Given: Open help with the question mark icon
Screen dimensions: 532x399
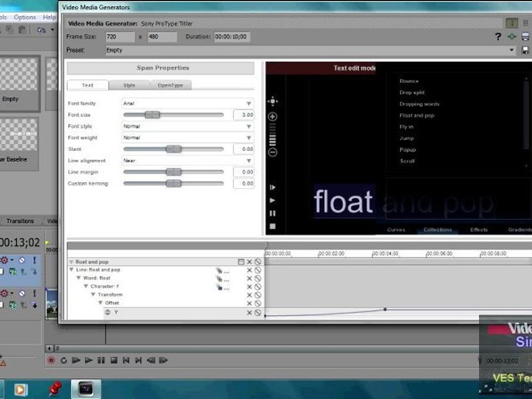Looking at the screenshot, I should click(x=498, y=37).
